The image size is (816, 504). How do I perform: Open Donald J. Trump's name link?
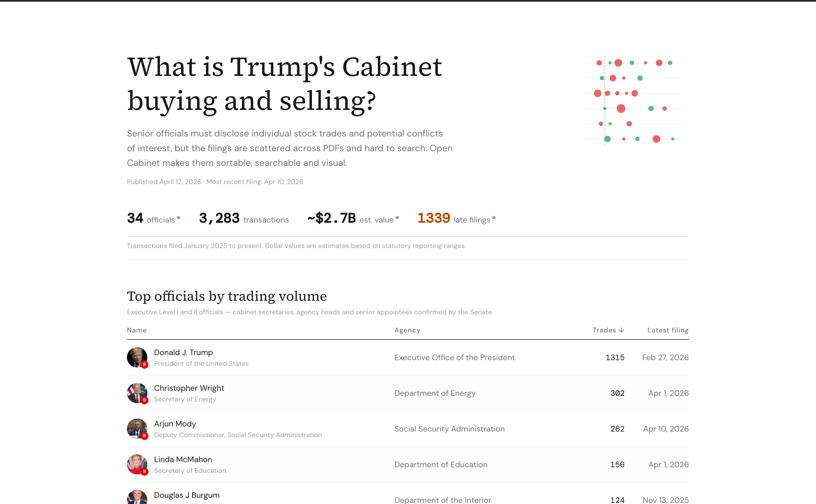coord(183,352)
